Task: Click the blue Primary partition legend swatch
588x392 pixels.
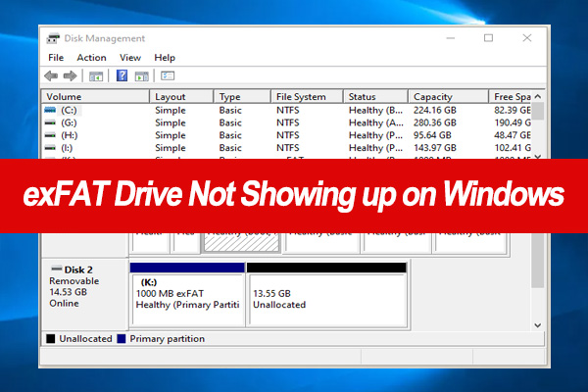Action: pyautogui.click(x=122, y=339)
